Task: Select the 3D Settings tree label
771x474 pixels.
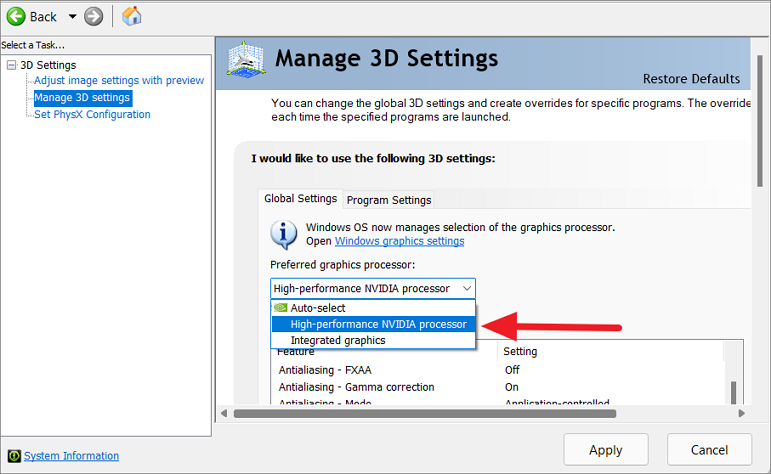Action: (x=48, y=65)
